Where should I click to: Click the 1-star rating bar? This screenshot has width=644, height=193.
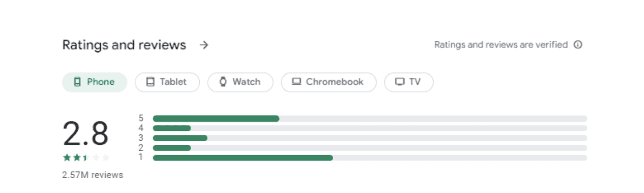[370, 158]
